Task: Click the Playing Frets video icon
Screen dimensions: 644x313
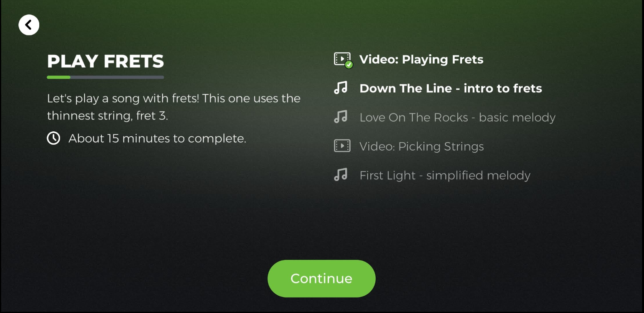Action: (341, 59)
